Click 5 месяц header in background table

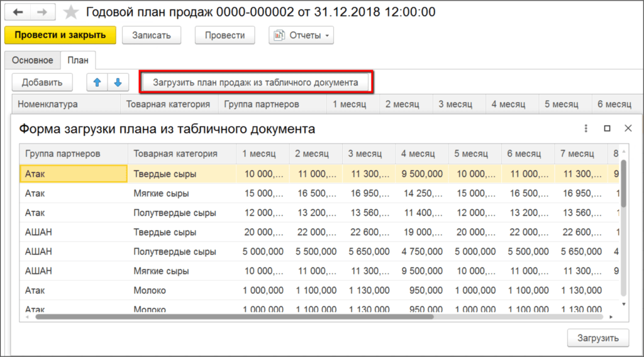point(565,104)
